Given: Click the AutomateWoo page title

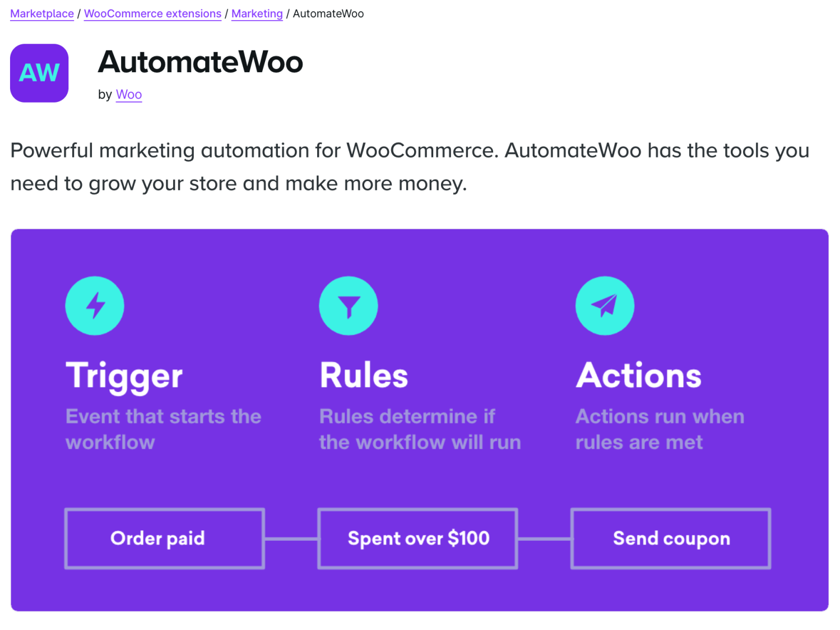Looking at the screenshot, I should click(x=200, y=63).
